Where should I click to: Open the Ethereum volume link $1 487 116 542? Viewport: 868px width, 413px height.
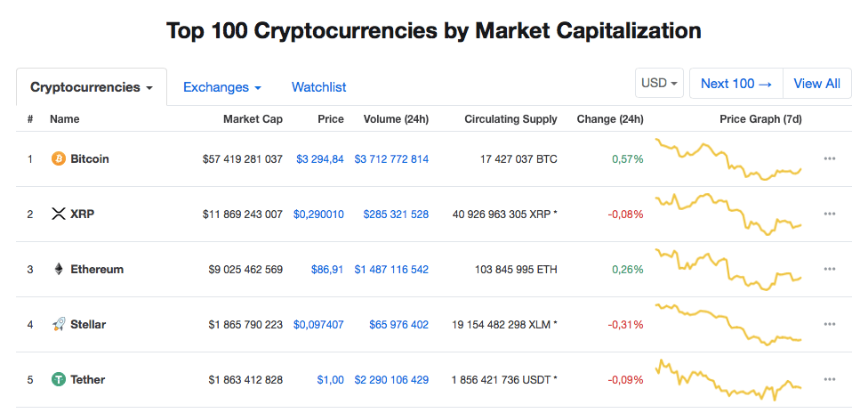391,270
